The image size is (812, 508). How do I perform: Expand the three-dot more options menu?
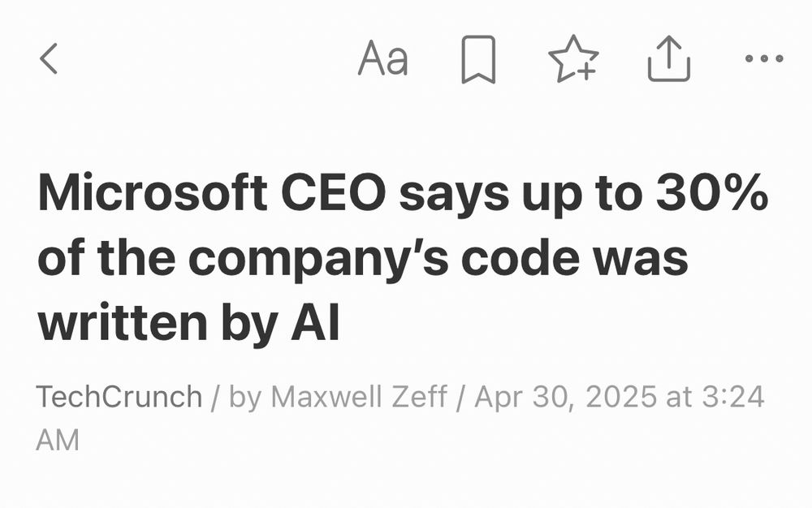764,59
